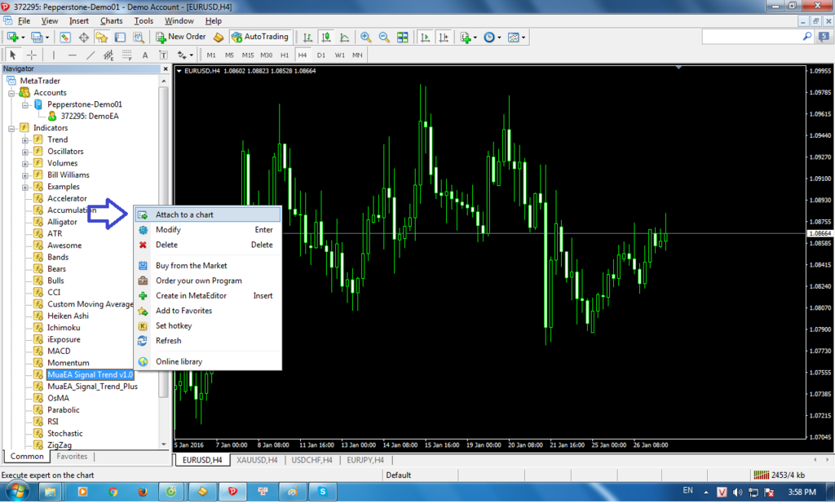Open Templates dropdown arrow
835x504 pixels.
(x=524, y=38)
